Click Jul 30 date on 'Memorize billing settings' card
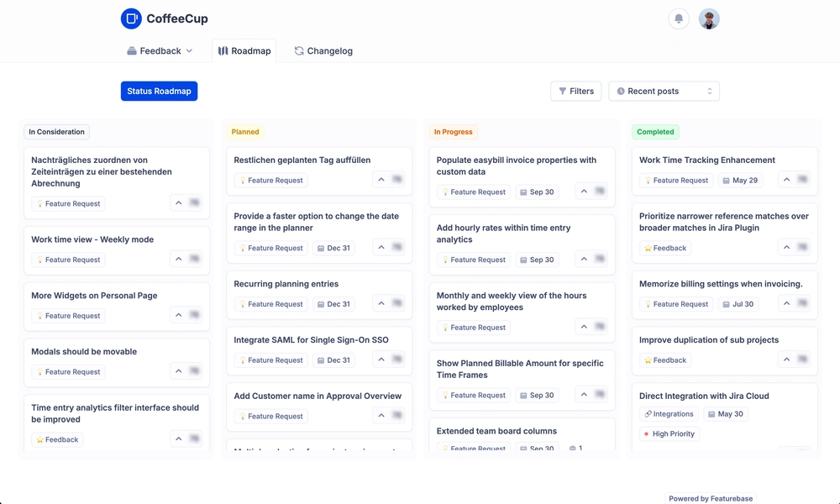840x504 pixels. click(738, 304)
